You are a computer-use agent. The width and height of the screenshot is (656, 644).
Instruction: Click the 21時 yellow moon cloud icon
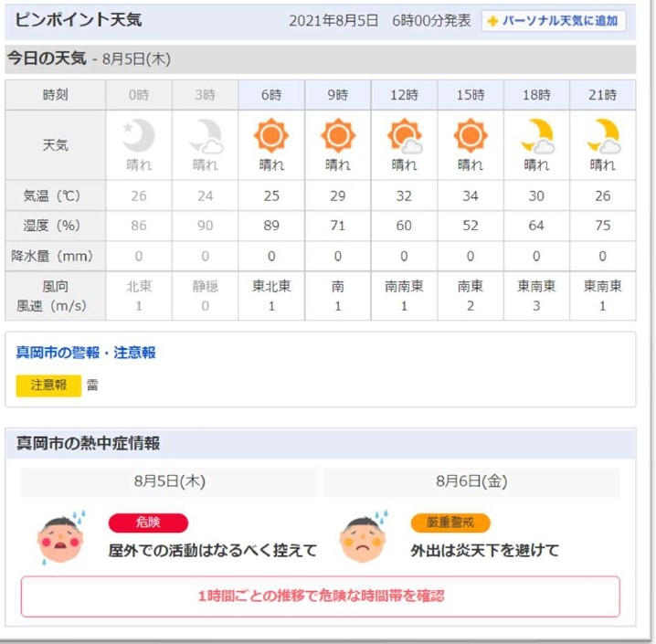(x=603, y=136)
